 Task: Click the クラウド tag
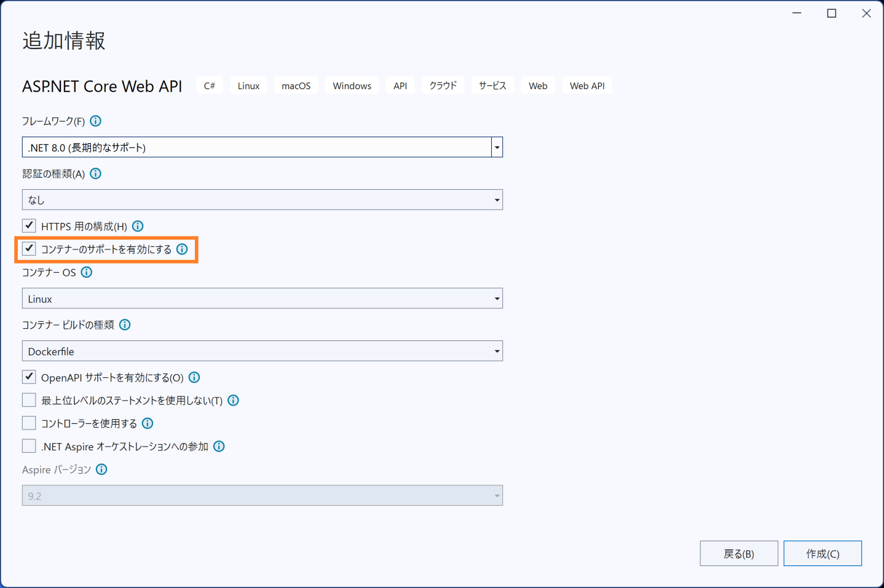443,86
